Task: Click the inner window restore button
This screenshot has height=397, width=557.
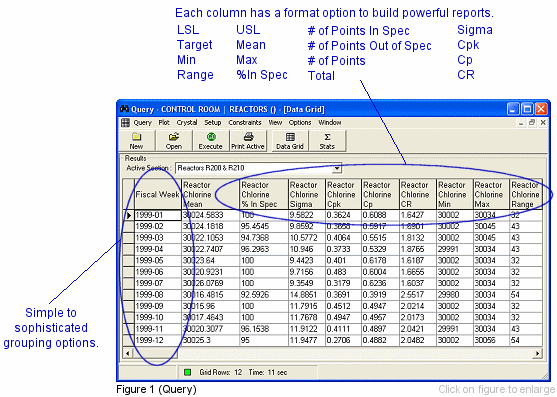Action: click(532, 123)
